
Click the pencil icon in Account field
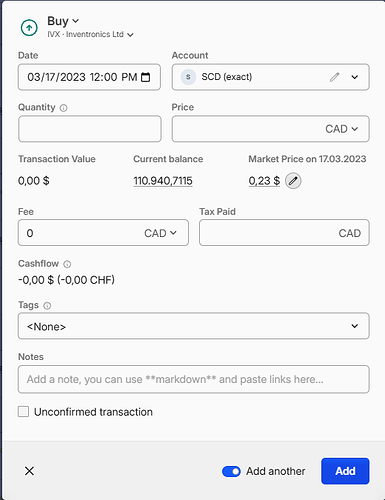tap(334, 77)
